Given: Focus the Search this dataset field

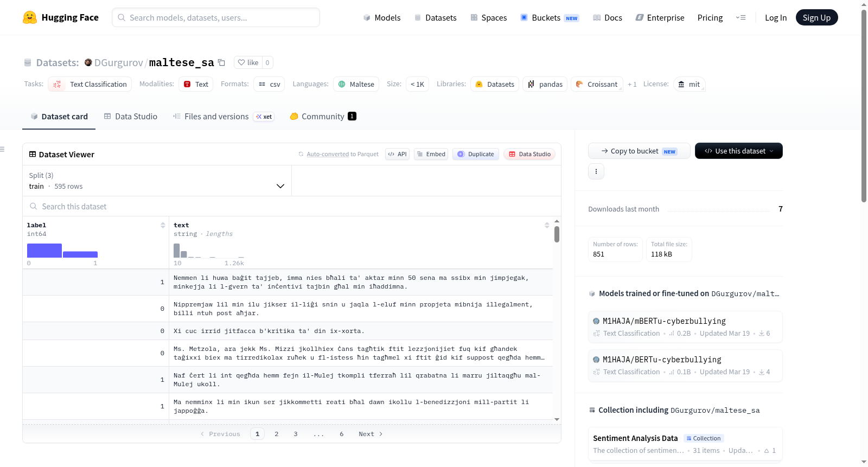Looking at the screenshot, I should coord(292,206).
